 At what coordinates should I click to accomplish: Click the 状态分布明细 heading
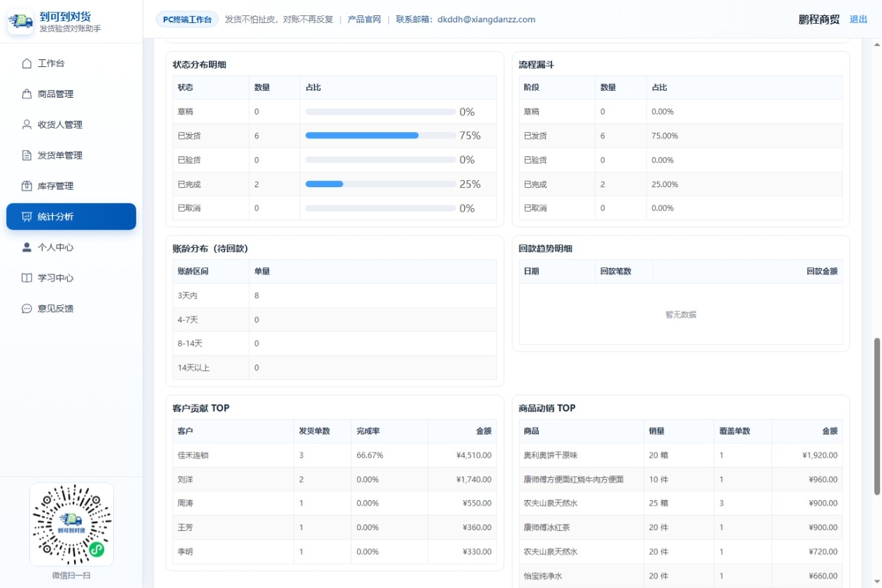pos(200,65)
